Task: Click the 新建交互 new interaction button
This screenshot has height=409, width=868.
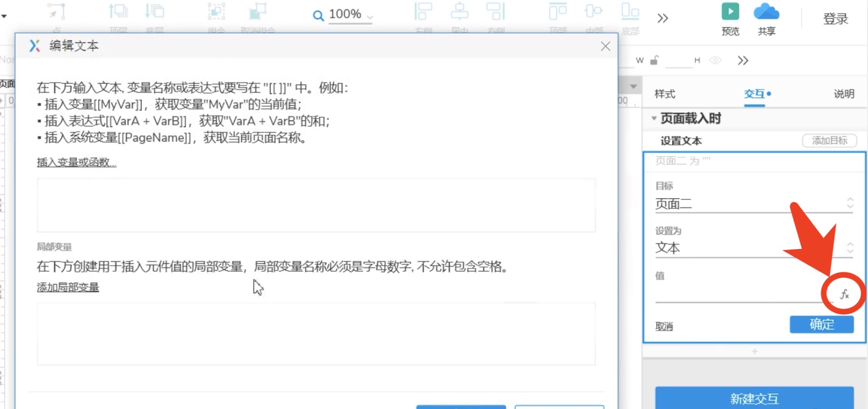Action: 754,398
